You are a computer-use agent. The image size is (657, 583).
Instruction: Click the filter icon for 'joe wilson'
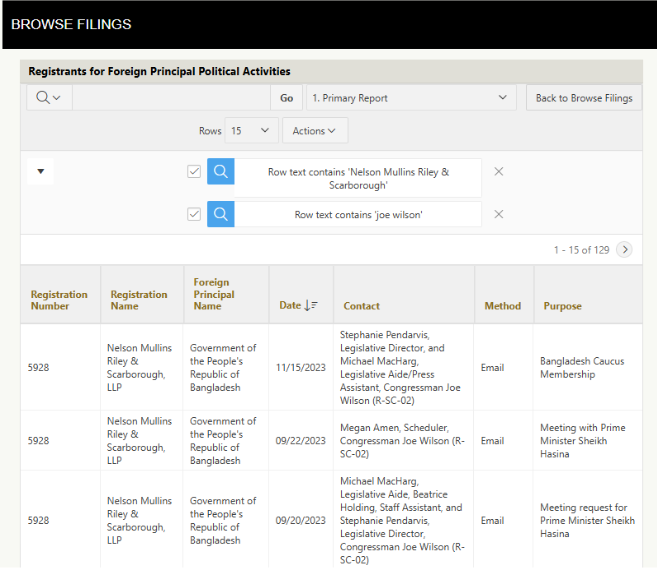click(221, 214)
